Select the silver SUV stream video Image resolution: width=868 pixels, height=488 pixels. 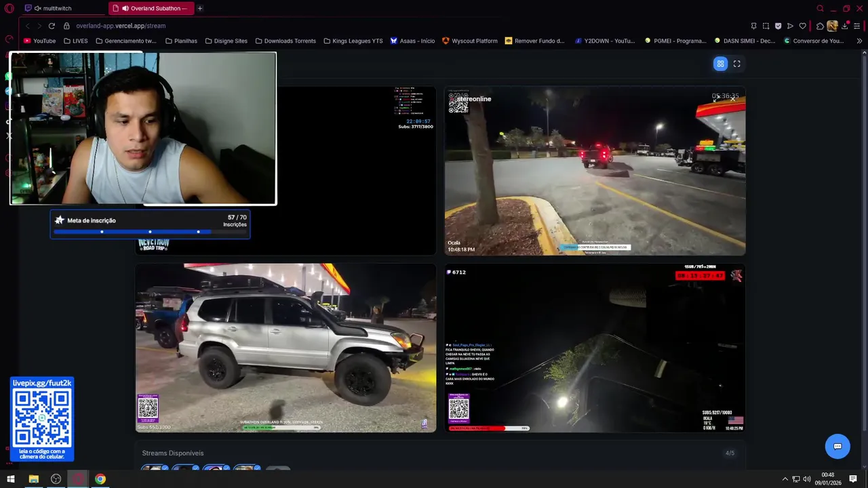tap(285, 348)
